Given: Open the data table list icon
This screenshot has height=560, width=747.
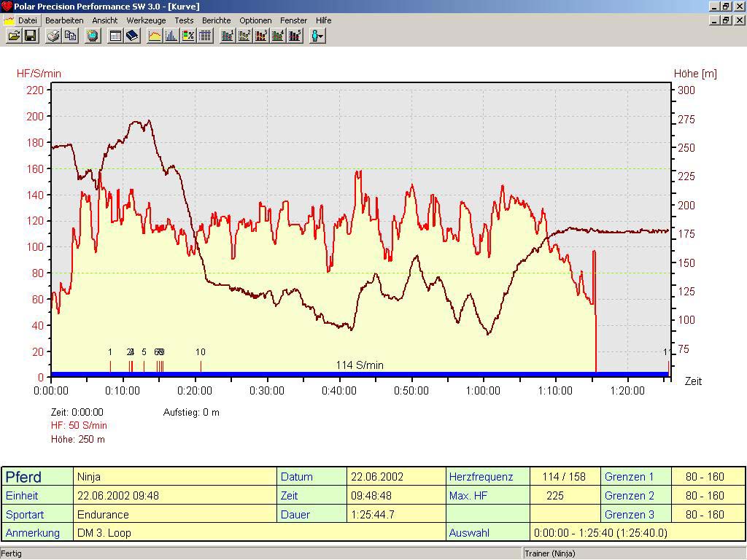Looking at the screenshot, I should pos(205,36).
